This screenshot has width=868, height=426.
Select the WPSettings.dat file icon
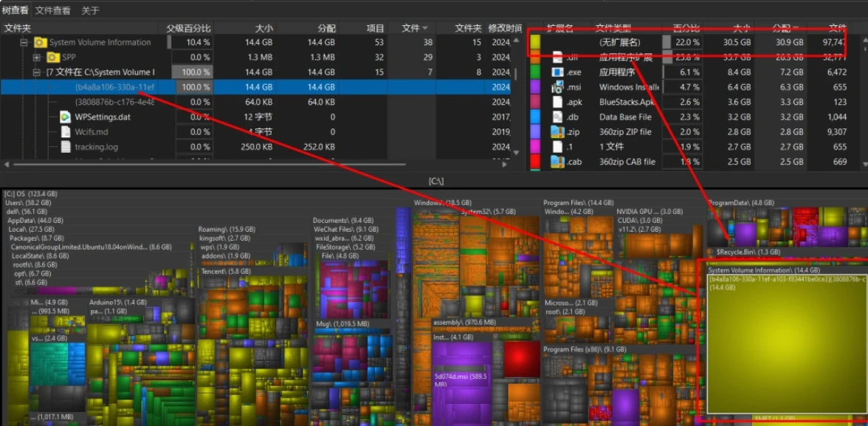tap(65, 117)
